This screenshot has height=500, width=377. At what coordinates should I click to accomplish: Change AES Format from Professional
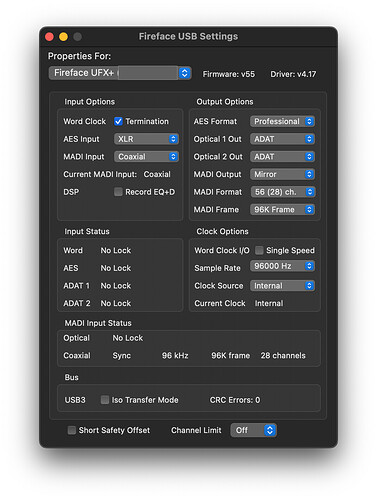tap(282, 121)
